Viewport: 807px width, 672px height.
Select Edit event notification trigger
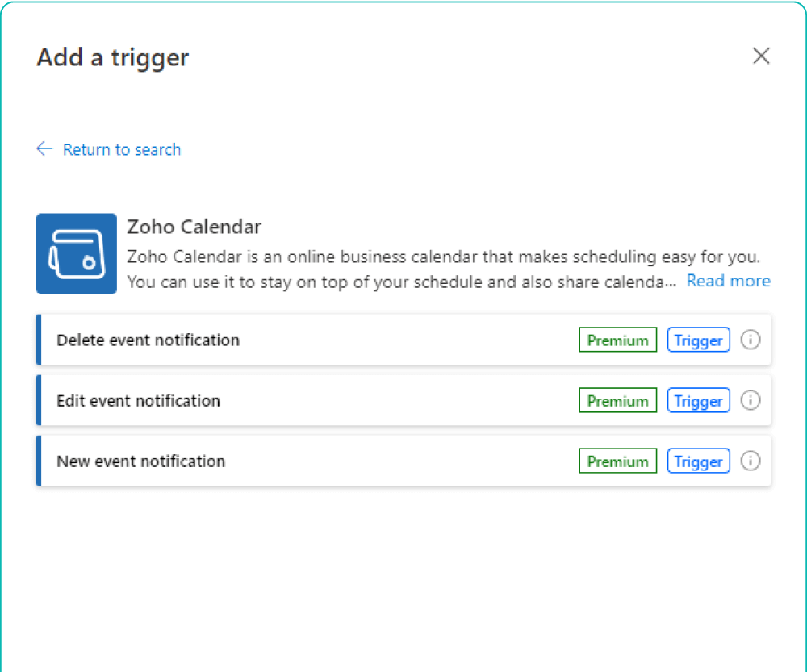[403, 400]
